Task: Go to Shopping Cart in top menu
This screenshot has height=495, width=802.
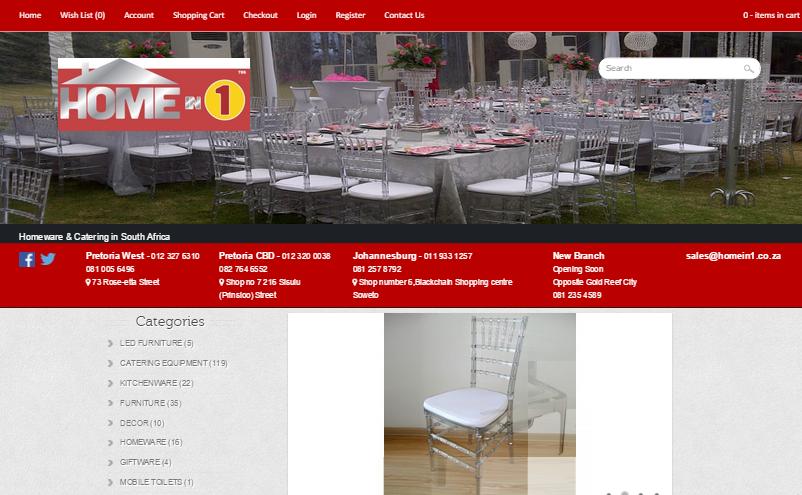Action: (x=198, y=15)
